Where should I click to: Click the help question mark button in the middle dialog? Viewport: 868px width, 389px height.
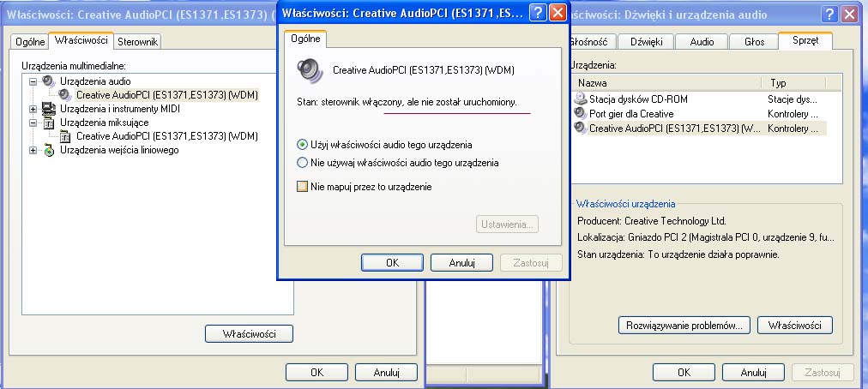(x=537, y=13)
